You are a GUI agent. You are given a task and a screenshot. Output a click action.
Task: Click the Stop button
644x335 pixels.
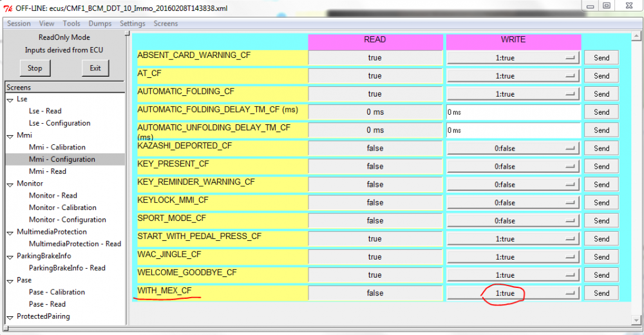(x=35, y=68)
